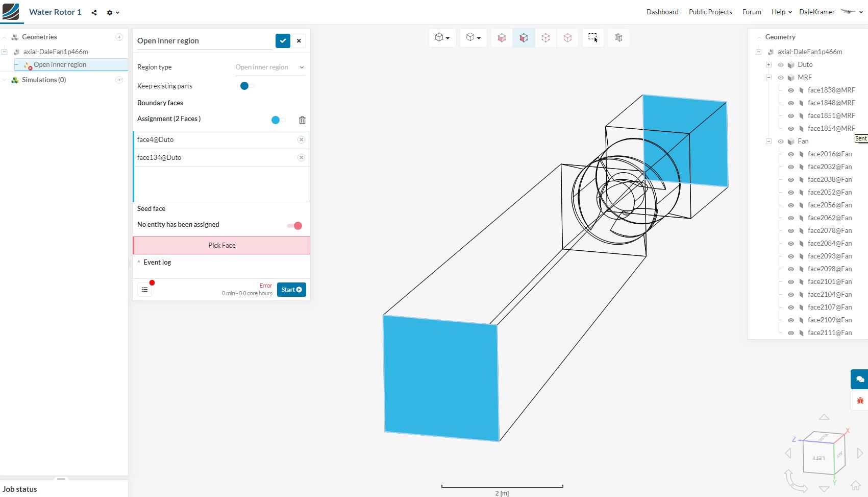Confirm the Open inner region settings with checkmark
Screen dimensions: 868x497
coord(283,41)
